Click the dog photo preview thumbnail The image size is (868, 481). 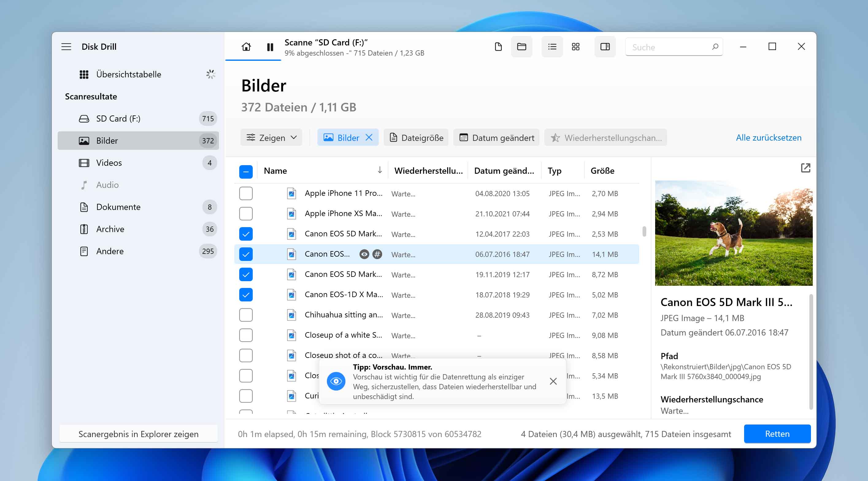(x=734, y=233)
